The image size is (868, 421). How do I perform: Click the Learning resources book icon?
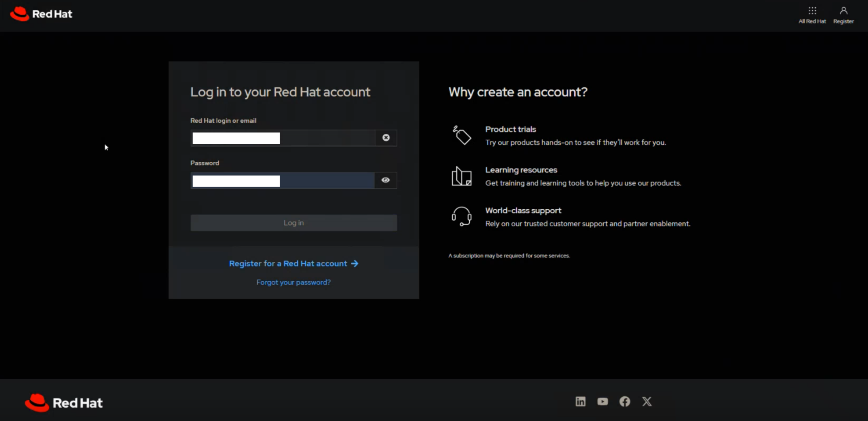click(x=462, y=176)
